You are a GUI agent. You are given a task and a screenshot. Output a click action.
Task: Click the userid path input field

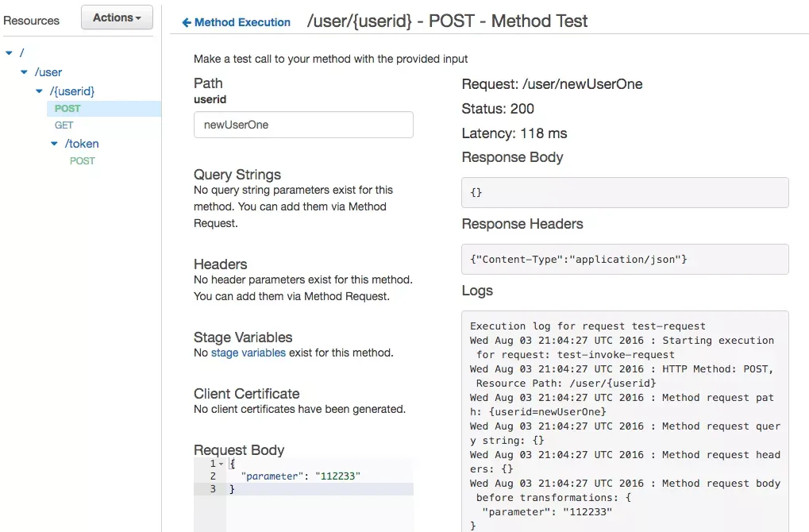(x=303, y=125)
